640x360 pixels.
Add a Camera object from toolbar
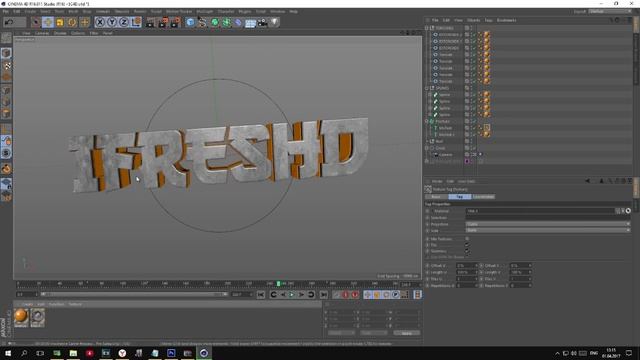click(262, 22)
